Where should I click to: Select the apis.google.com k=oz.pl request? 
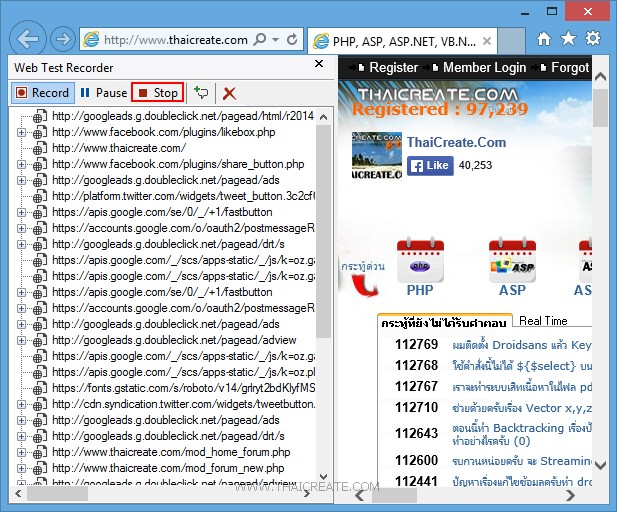(x=183, y=372)
